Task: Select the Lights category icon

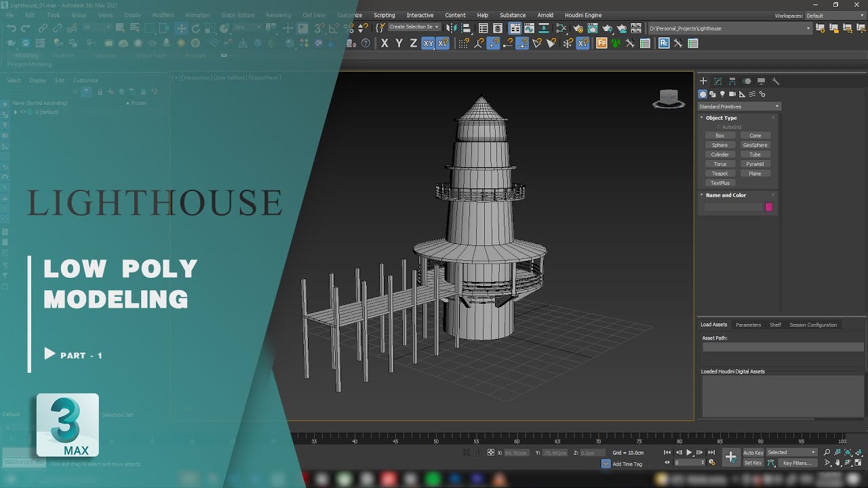Action: [722, 94]
